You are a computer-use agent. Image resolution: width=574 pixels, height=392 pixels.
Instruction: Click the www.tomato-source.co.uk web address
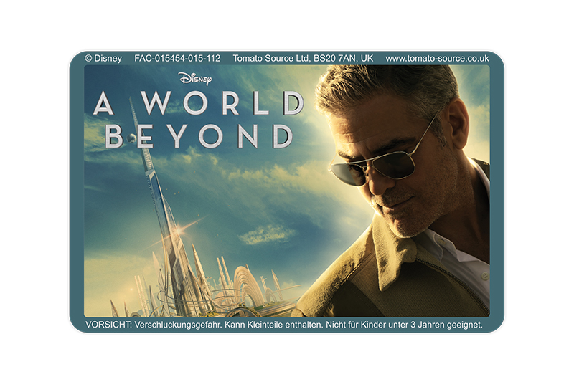tap(437, 58)
